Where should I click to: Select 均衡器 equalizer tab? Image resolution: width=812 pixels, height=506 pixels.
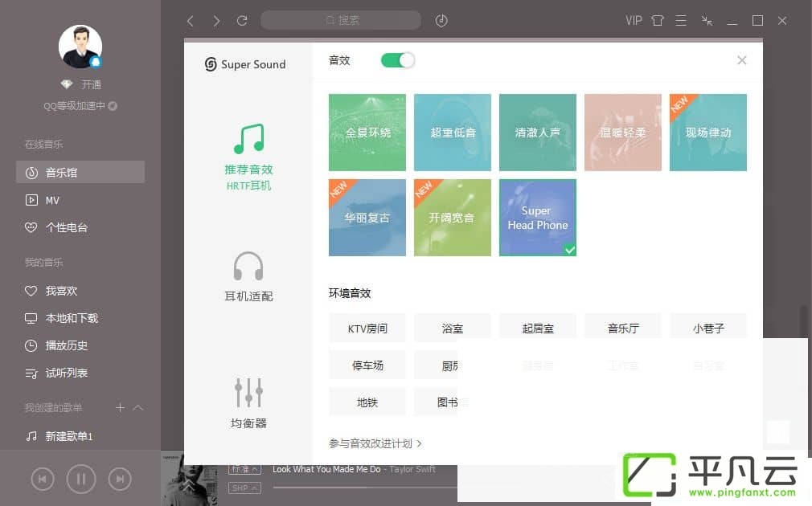248,403
